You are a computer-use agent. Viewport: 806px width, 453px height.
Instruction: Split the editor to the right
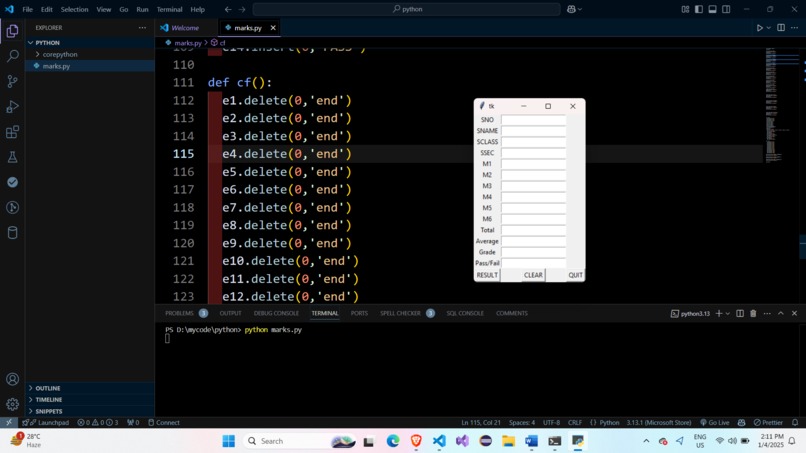781,28
